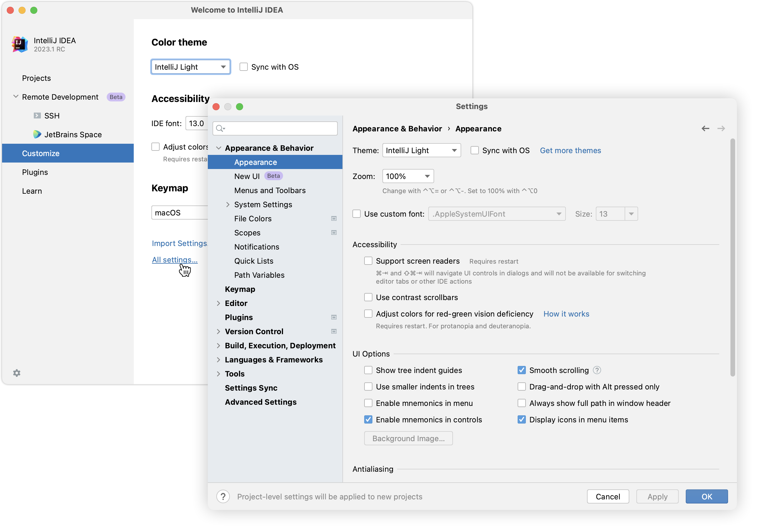Click the search magnifier icon in Settings
The image size is (761, 532).
pos(220,129)
